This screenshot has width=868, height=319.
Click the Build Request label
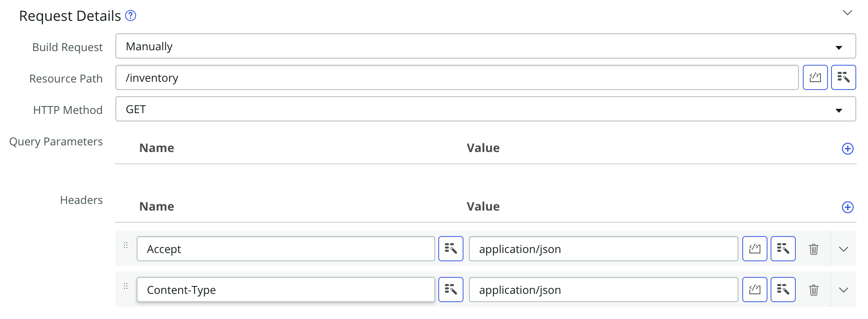click(x=67, y=47)
